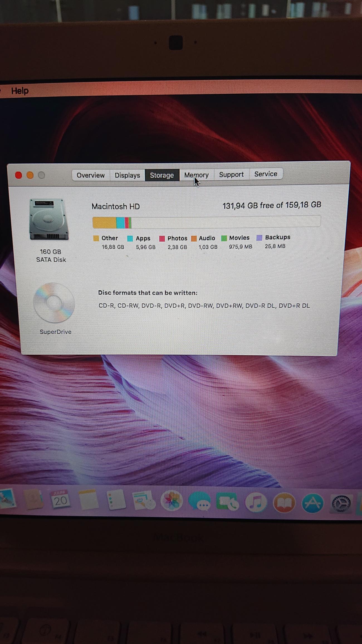Viewport: 362px width, 644px height.
Task: Click the '25,8 MB' Backups value
Action: coord(275,246)
